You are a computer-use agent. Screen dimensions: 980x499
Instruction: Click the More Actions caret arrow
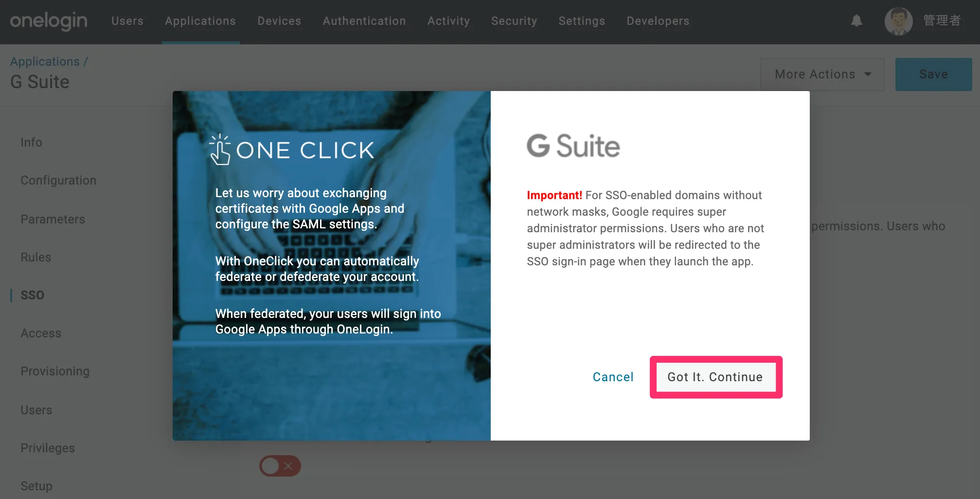click(868, 74)
